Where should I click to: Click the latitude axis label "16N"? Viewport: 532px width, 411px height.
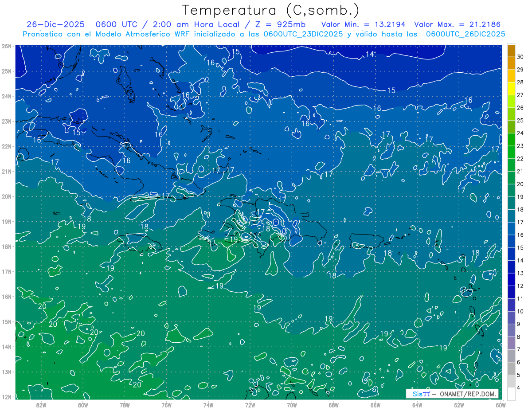pos(6,297)
